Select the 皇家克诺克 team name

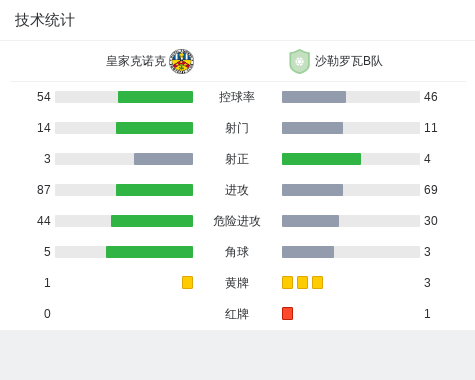(x=136, y=61)
